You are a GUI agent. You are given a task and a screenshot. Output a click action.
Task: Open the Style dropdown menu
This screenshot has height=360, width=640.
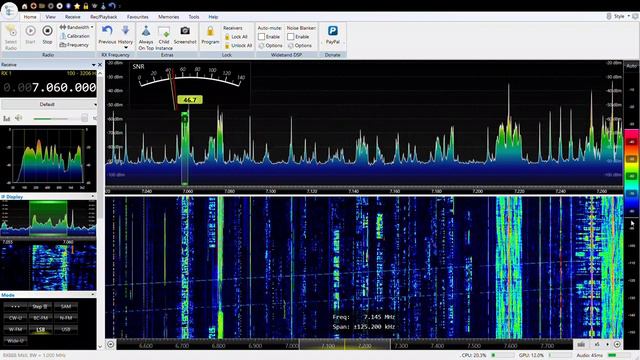pyautogui.click(x=621, y=16)
